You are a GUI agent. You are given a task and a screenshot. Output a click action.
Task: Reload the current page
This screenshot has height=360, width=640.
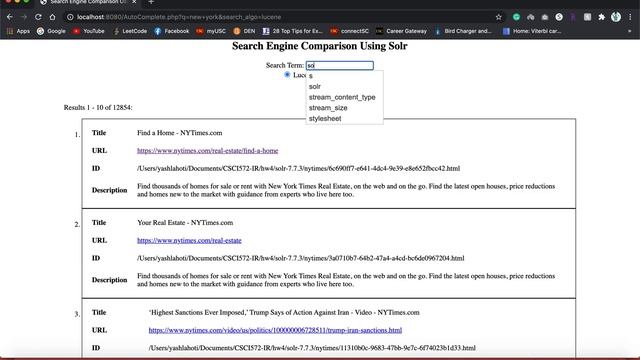click(x=38, y=17)
